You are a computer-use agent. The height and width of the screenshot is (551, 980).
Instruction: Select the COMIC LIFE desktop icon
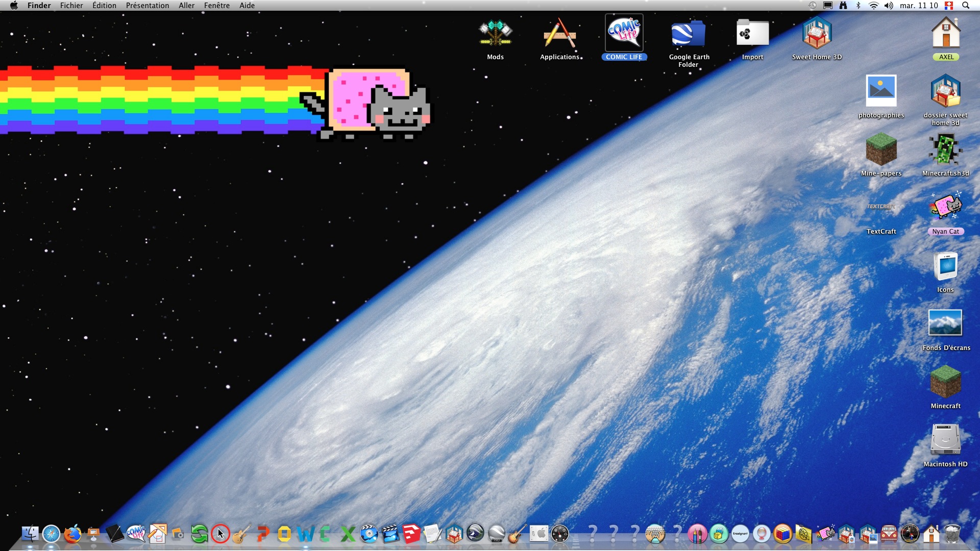(624, 33)
